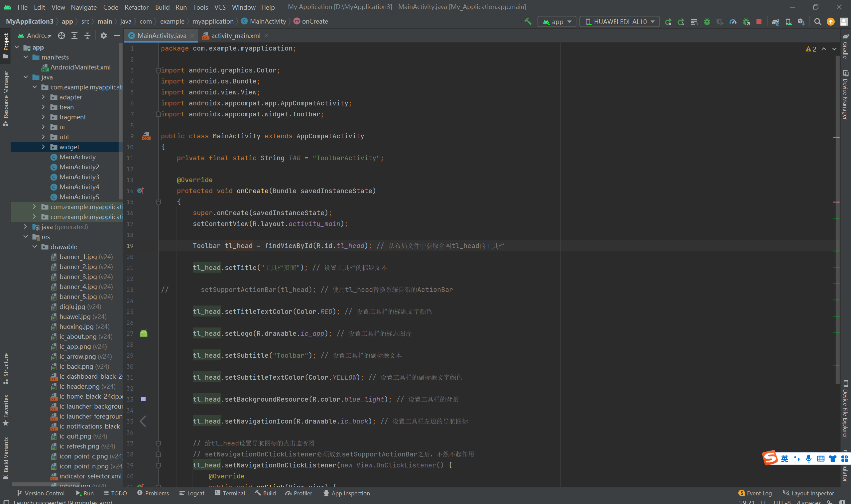Open the app run configuration dropdown
This screenshot has width=851, height=504.
(x=557, y=22)
